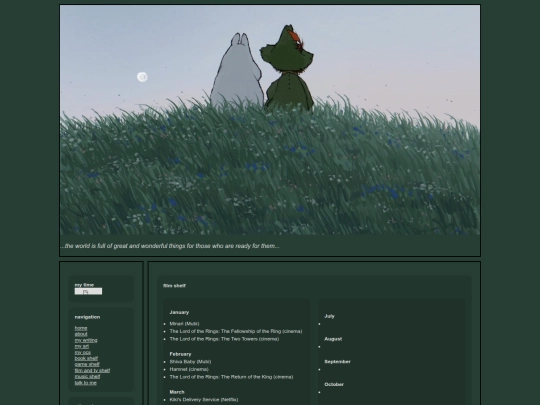Click the October heading

(334, 384)
